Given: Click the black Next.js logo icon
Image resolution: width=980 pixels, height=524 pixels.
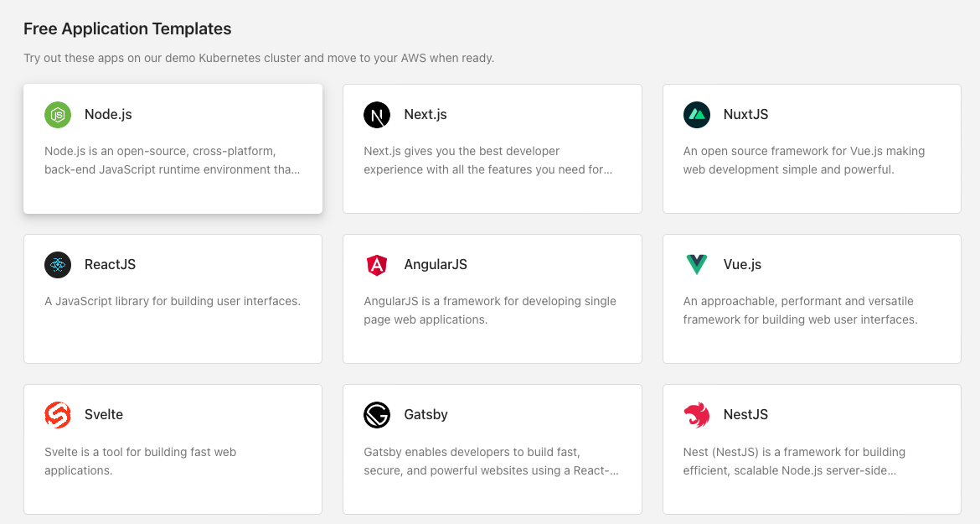Looking at the screenshot, I should 377,115.
